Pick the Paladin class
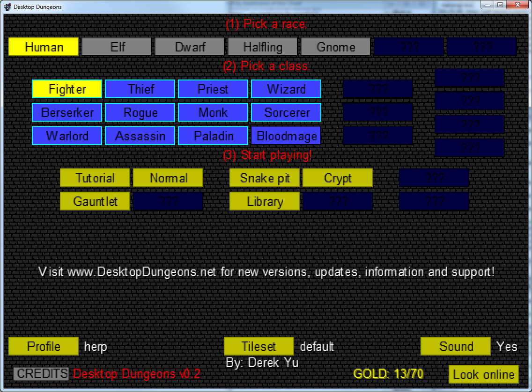532x392 pixels. coord(213,136)
